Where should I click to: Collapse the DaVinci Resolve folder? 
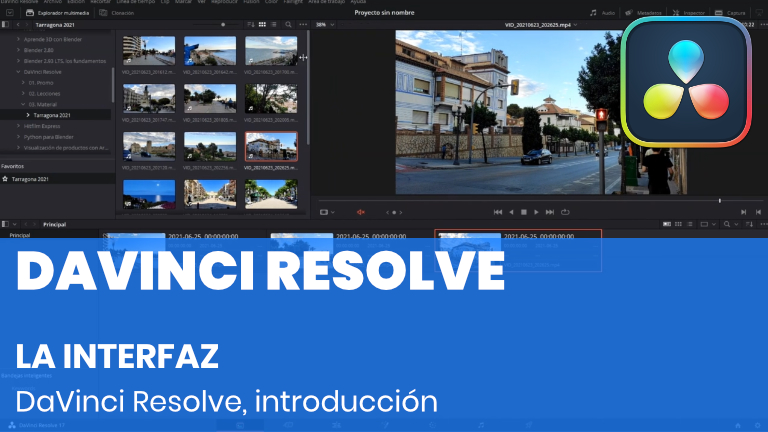tap(19, 72)
